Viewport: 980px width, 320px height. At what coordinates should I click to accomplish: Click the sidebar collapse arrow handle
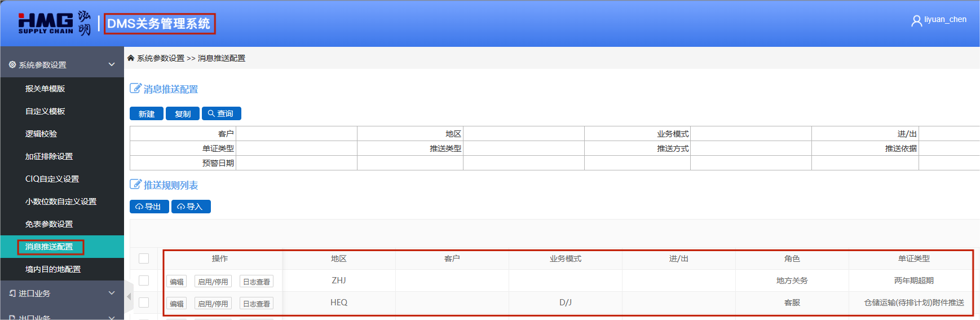[129, 296]
